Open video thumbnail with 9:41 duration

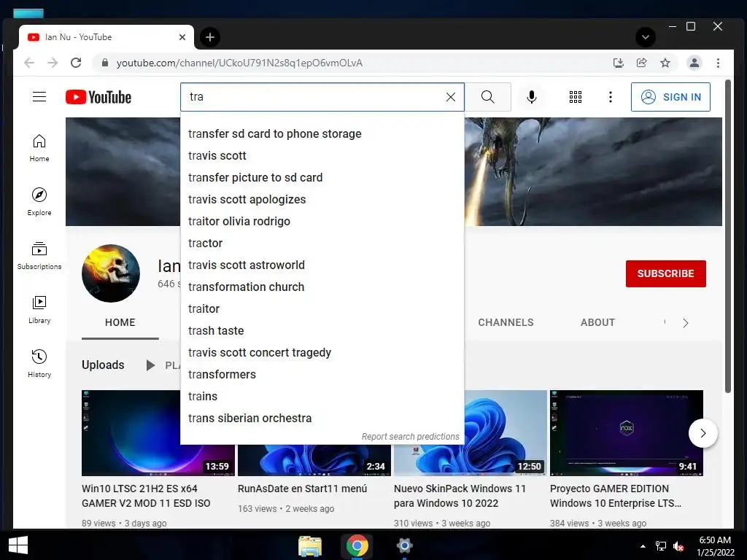click(x=627, y=433)
